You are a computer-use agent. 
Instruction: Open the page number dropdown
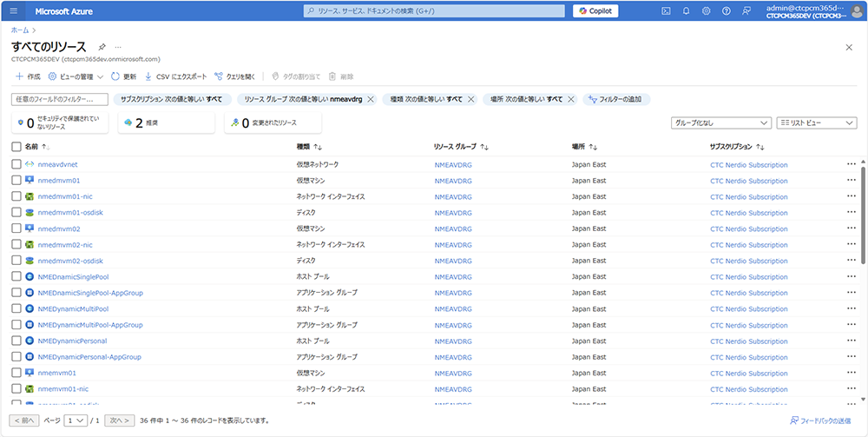76,420
